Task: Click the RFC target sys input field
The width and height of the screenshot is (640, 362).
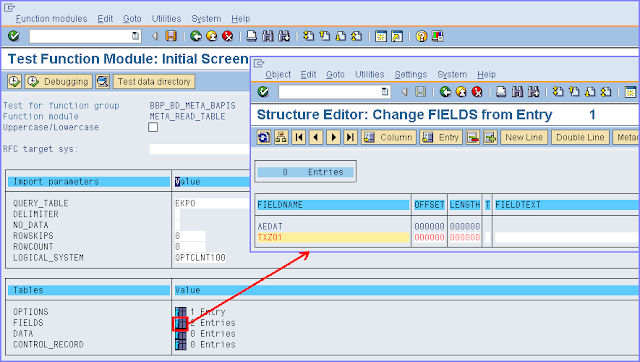Action: [200, 149]
